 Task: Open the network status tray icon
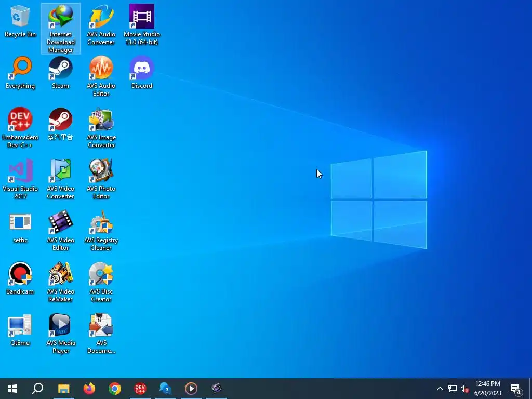coord(453,389)
